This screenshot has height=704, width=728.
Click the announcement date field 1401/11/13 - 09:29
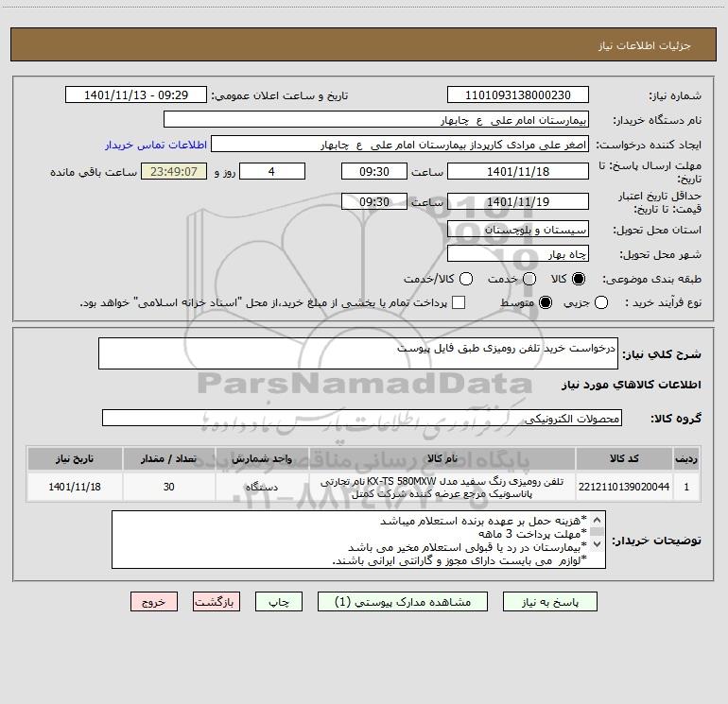(136, 95)
